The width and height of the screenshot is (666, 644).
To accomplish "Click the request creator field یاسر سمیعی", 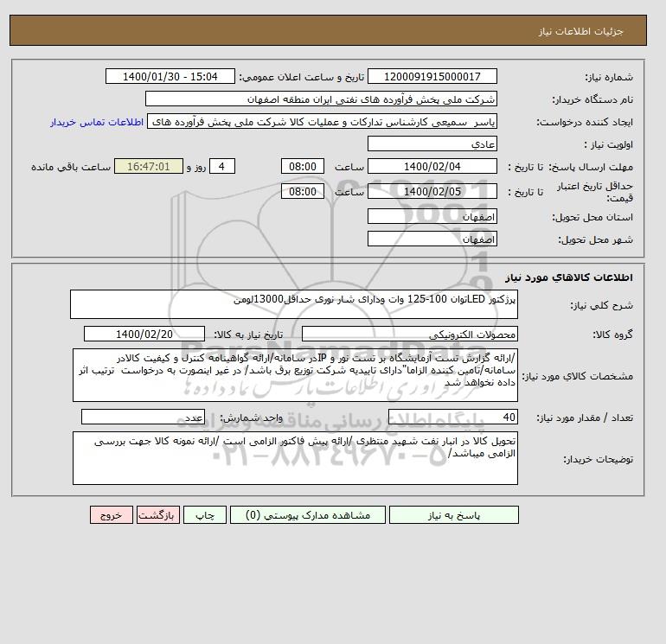I will pos(322,121).
